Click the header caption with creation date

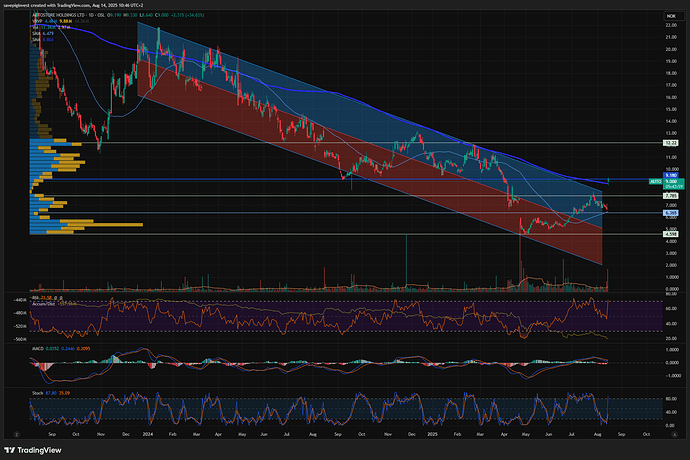[x=73, y=5]
